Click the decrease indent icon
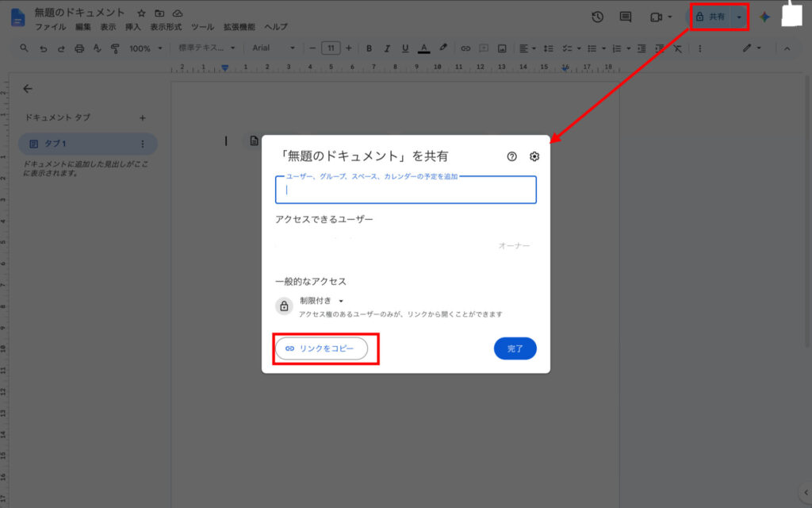 [642, 48]
